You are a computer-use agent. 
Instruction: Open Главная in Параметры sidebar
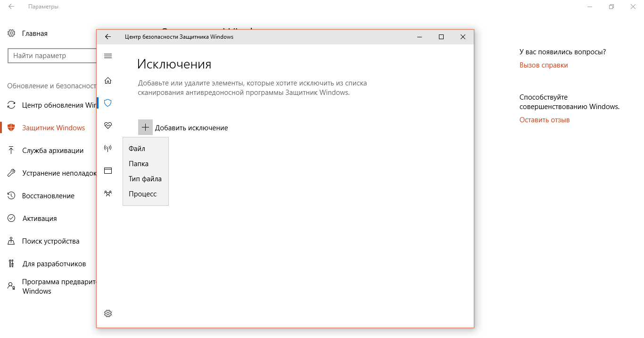coord(35,34)
